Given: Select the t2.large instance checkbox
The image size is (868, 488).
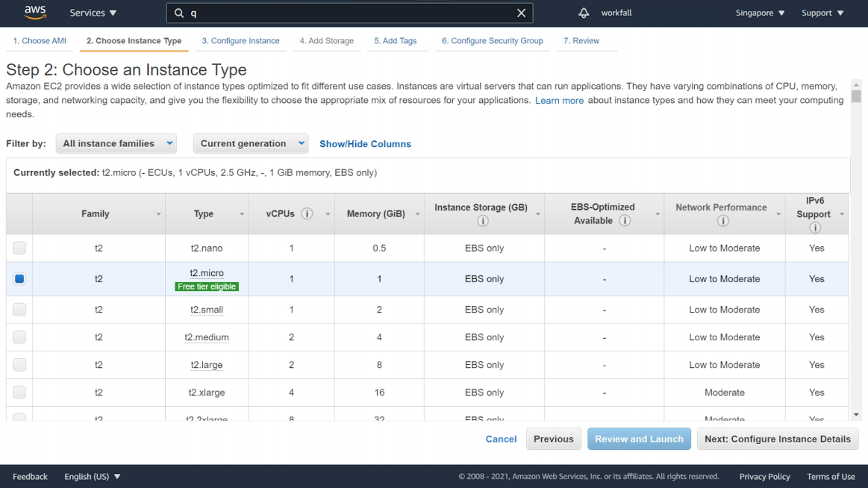Looking at the screenshot, I should coord(19,365).
